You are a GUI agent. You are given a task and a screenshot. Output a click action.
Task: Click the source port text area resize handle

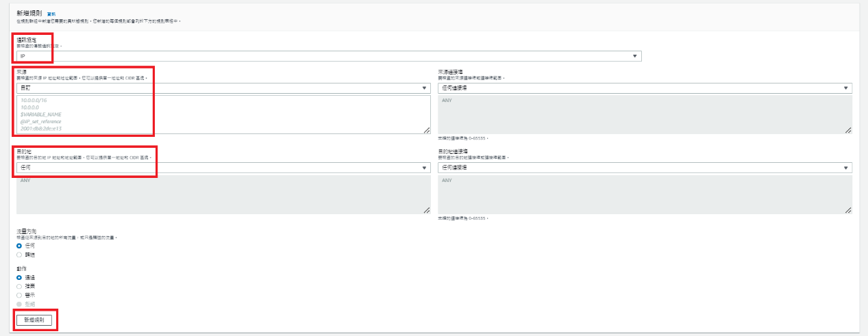pos(849,130)
